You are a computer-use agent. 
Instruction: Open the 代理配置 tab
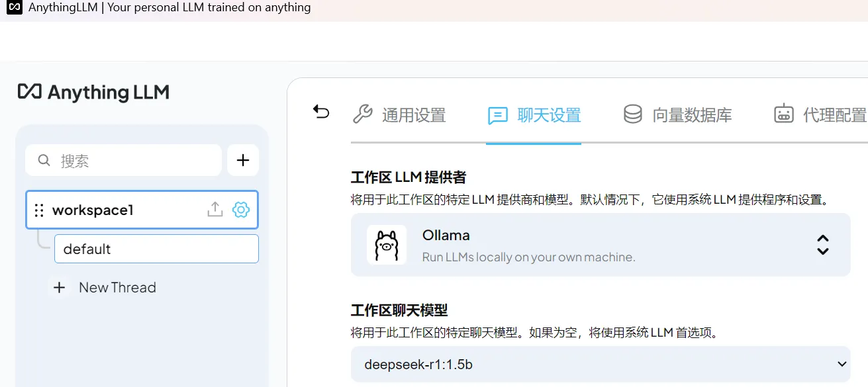(820, 115)
